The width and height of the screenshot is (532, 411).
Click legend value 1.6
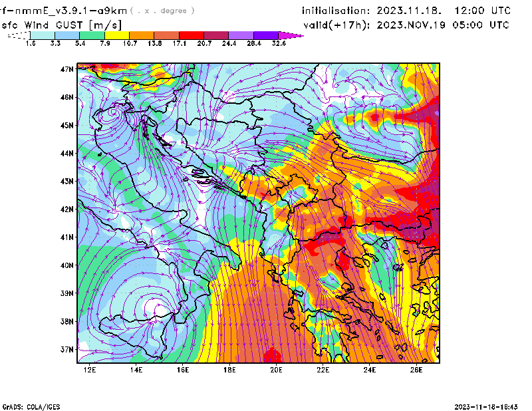31,43
